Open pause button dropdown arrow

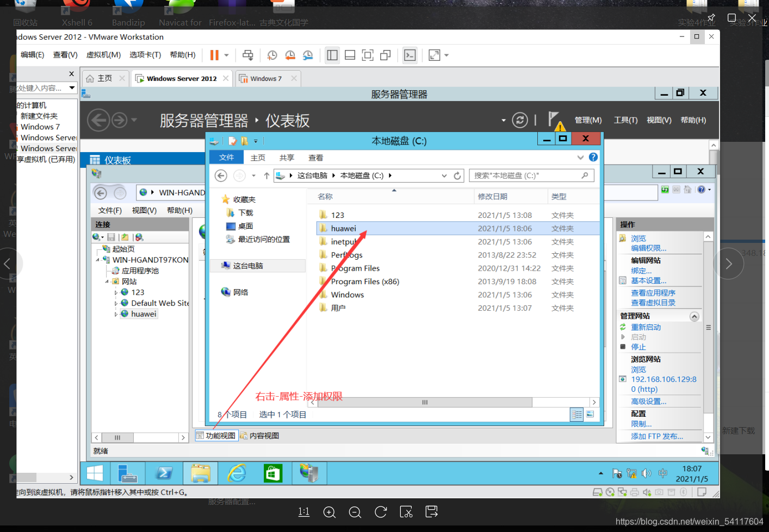pos(227,55)
